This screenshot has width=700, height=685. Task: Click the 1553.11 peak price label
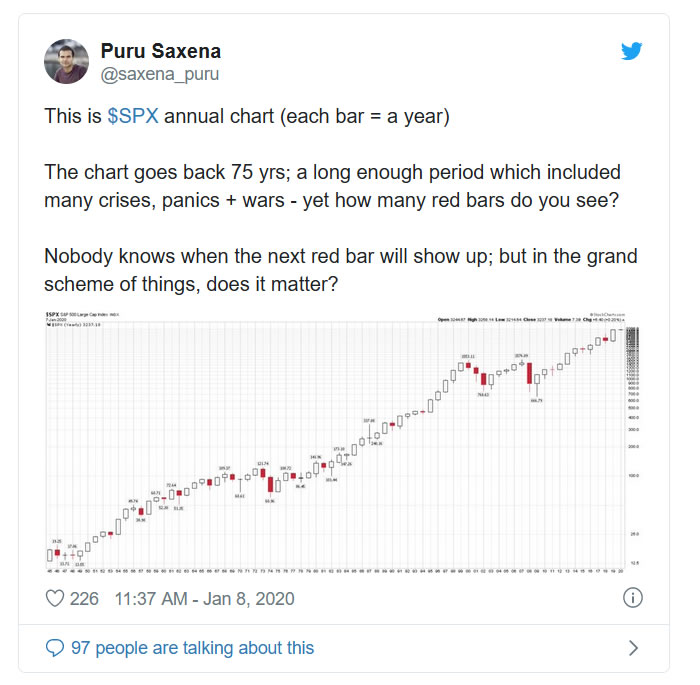point(466,355)
